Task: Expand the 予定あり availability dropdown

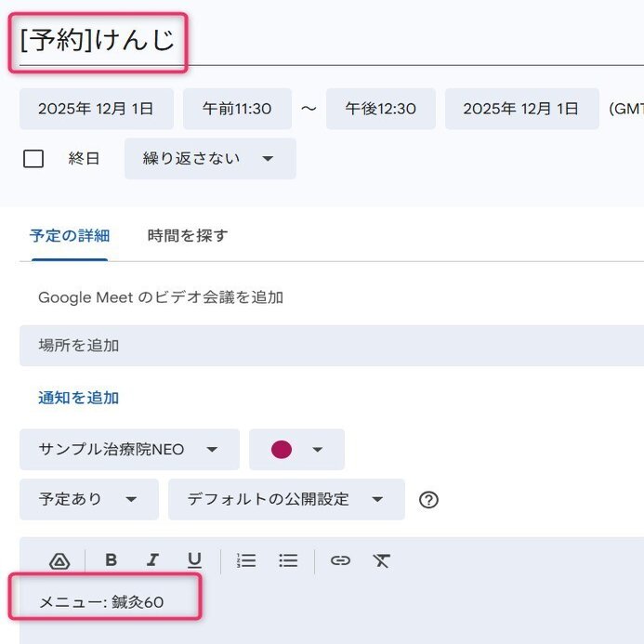Action: [x=89, y=500]
